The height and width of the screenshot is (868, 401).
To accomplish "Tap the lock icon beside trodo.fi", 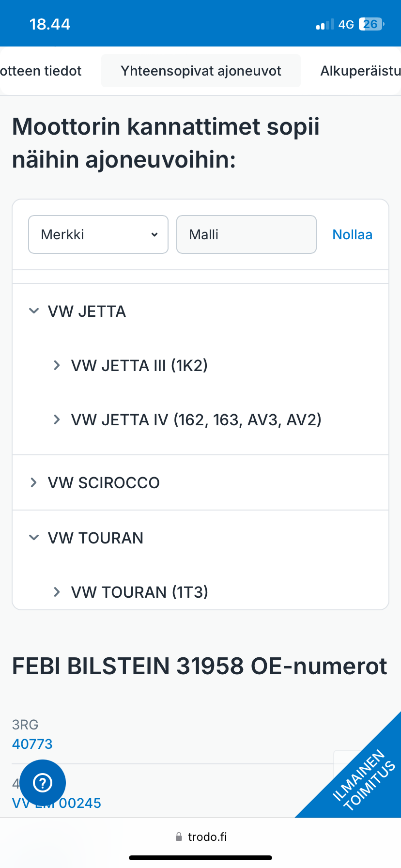I will pos(179,837).
